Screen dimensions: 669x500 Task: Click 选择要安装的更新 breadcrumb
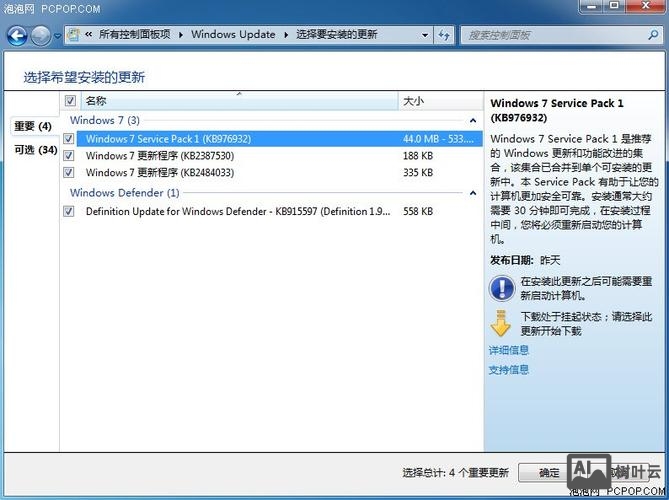337,35
